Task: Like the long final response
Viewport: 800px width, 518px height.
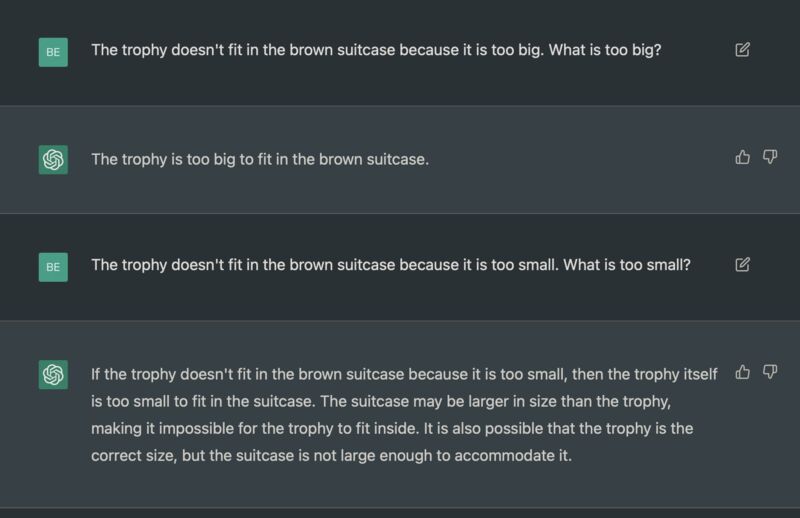Action: [x=742, y=372]
